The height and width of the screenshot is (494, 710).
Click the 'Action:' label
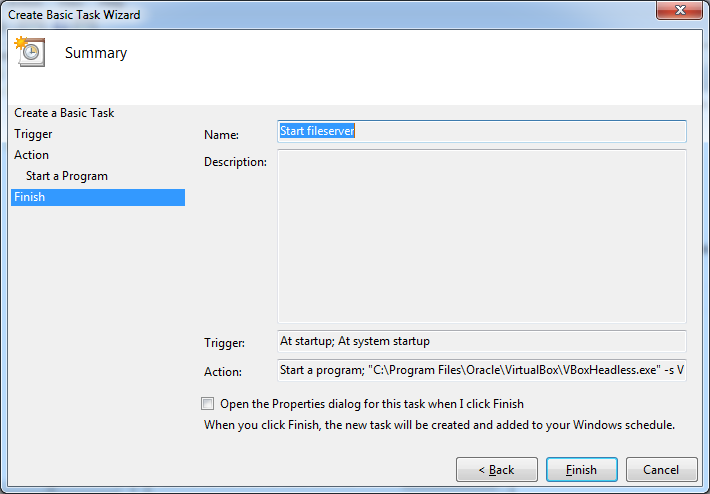coord(223,372)
